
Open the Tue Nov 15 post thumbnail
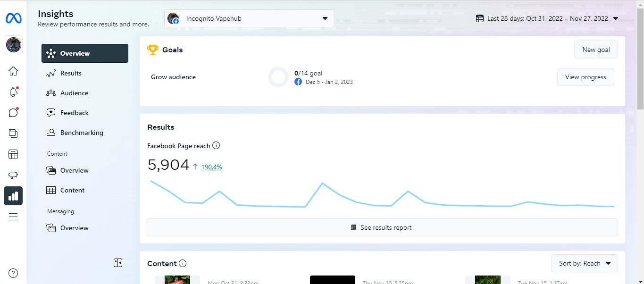[488, 280]
